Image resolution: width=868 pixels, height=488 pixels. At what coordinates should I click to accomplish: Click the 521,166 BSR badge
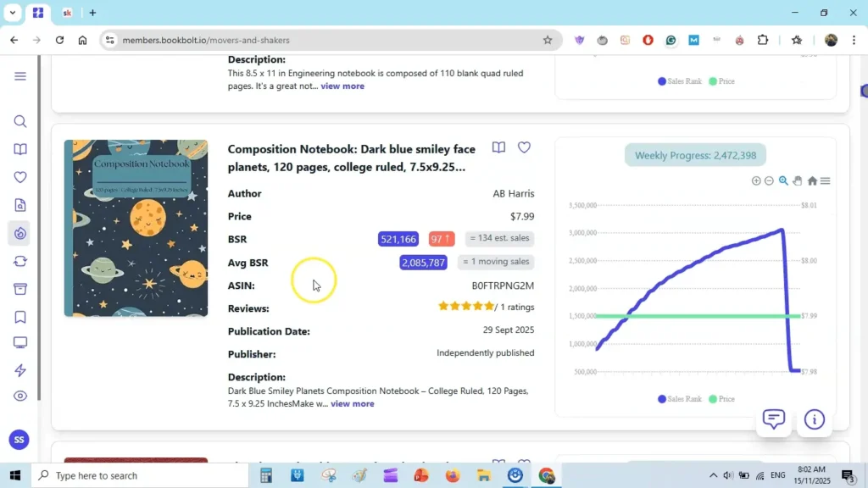pos(398,239)
